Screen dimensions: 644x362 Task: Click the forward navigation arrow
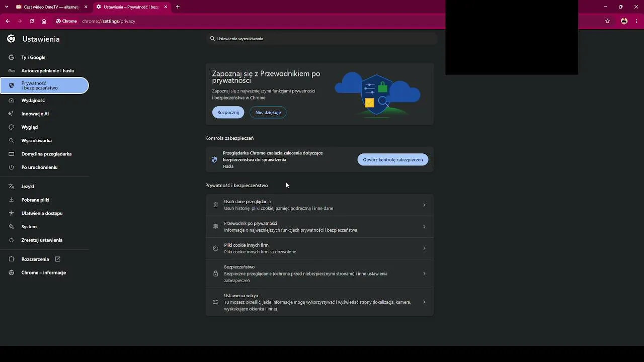coord(20,21)
